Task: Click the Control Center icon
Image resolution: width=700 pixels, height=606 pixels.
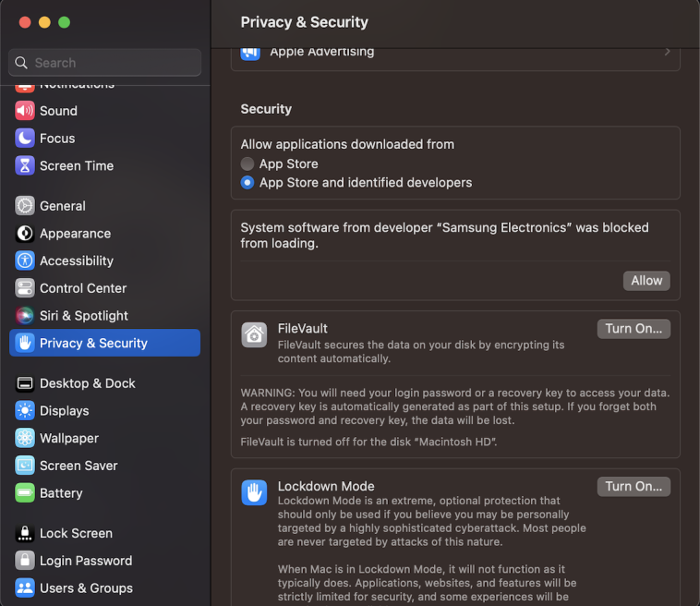Action: coord(25,288)
